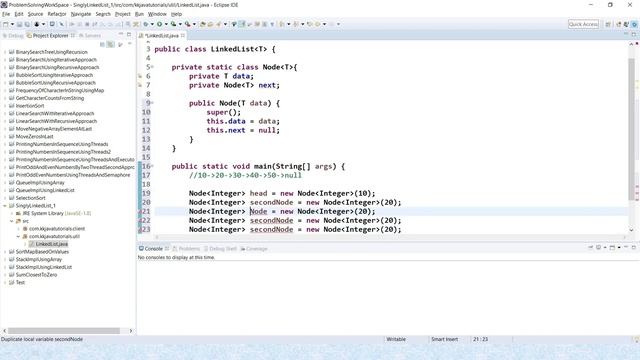Click the green Run toolbar icon
The height and width of the screenshot is (360, 640).
(x=160, y=24)
